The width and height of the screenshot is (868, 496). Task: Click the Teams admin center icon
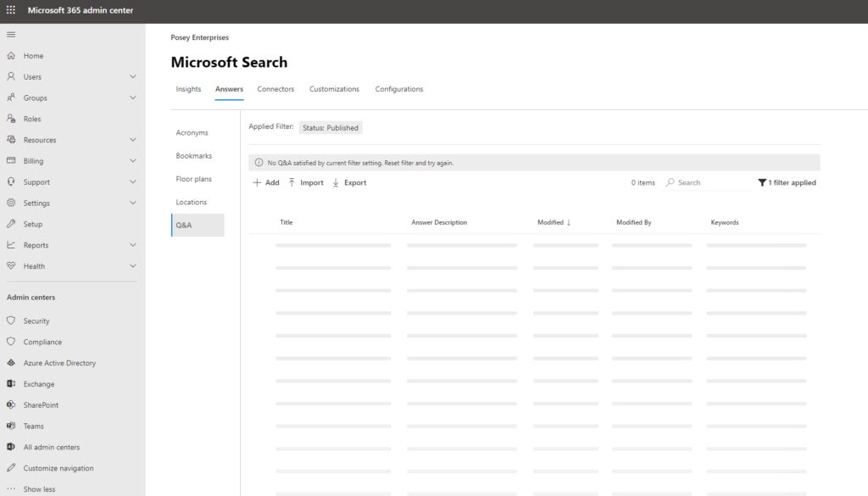pos(11,426)
